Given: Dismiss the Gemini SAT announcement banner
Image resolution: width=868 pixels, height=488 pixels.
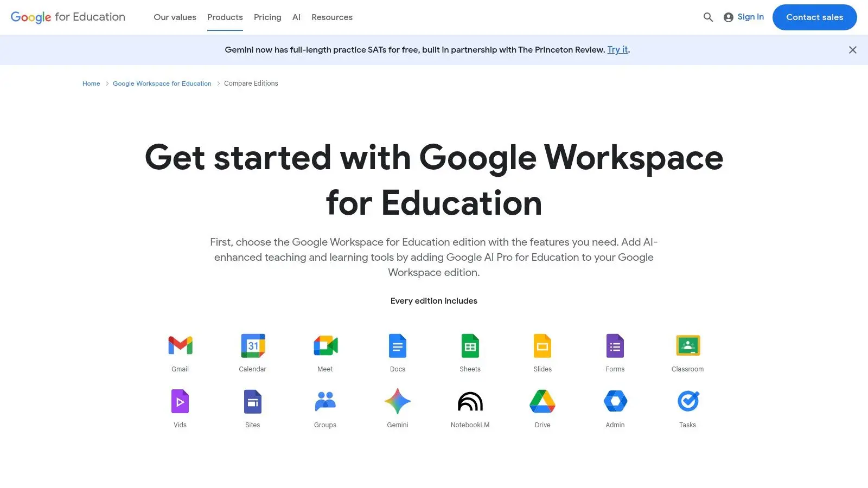Looking at the screenshot, I should click(853, 50).
